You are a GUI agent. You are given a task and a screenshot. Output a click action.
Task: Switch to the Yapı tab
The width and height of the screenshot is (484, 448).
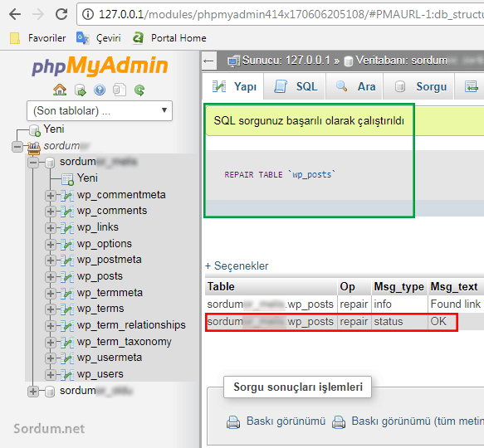(234, 87)
